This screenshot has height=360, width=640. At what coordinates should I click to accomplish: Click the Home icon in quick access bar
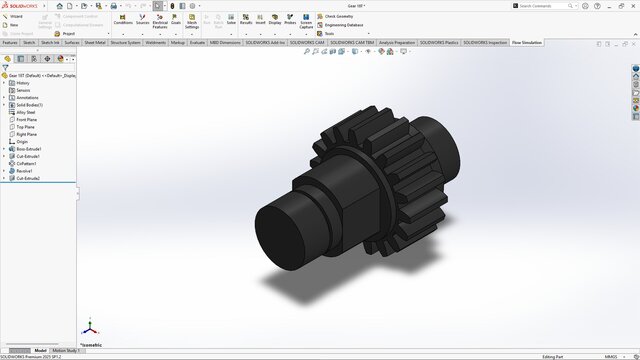[60, 6]
